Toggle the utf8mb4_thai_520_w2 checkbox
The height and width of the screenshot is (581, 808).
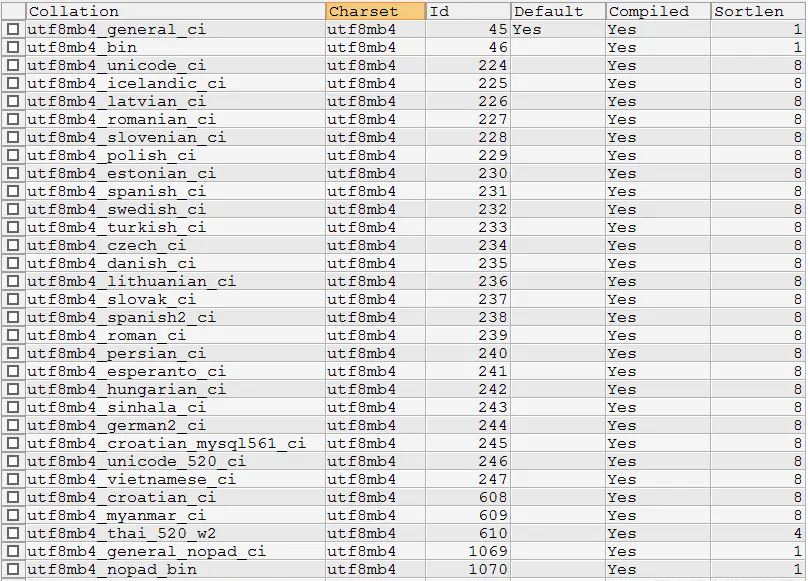13,533
